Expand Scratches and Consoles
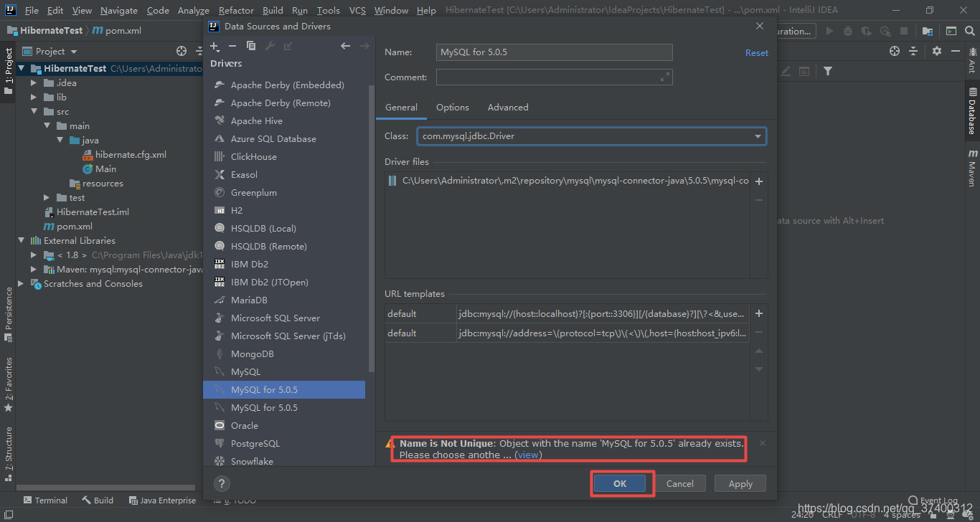 [x=21, y=283]
